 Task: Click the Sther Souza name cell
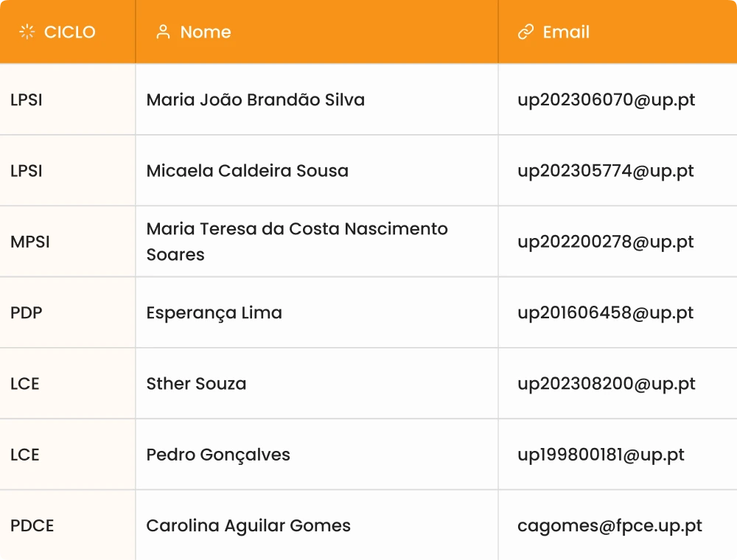197,383
